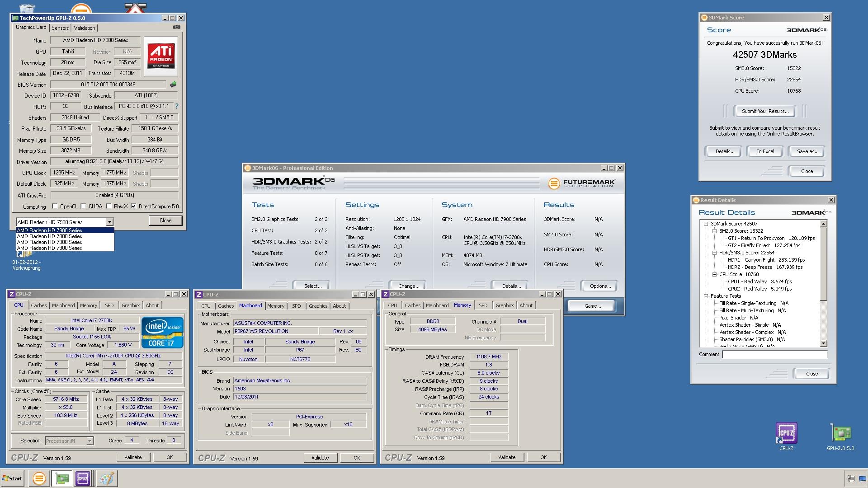Viewport: 868px width, 488px height.
Task: Choose the highlighted AMD Radeon HD 7900 entry
Action: point(65,230)
